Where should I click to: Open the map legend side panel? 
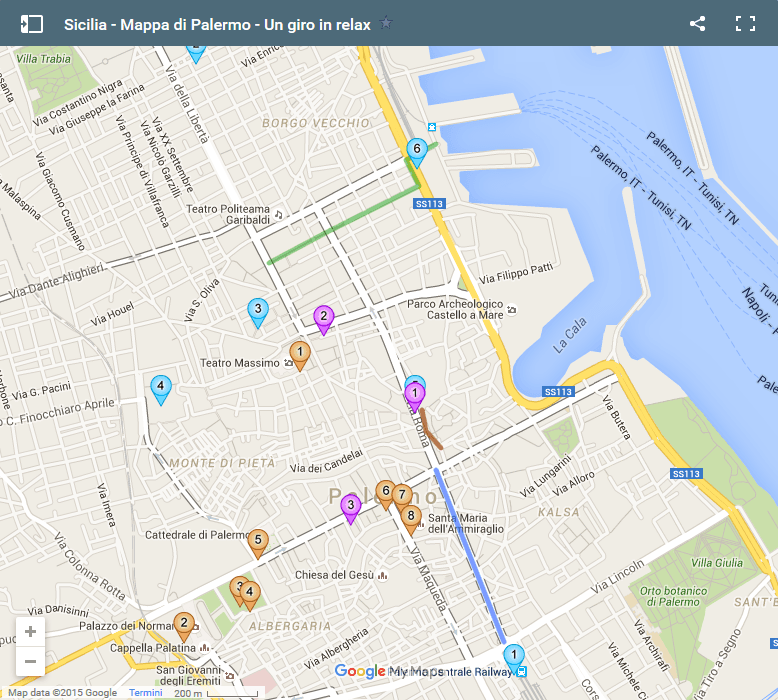[32, 24]
